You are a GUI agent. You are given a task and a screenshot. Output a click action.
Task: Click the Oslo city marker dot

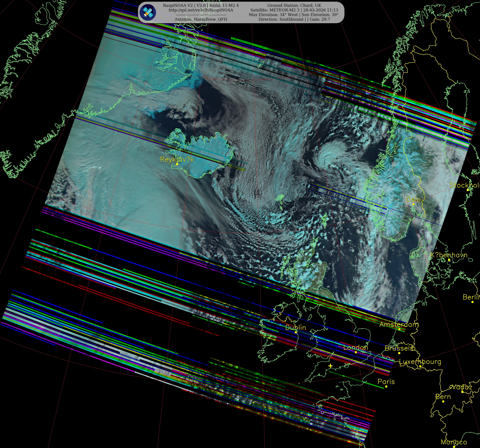(413, 204)
